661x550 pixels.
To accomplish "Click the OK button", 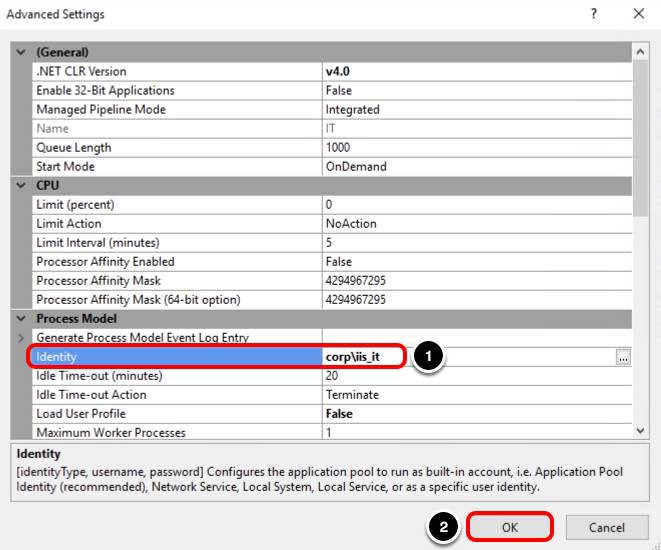I will pos(510,527).
